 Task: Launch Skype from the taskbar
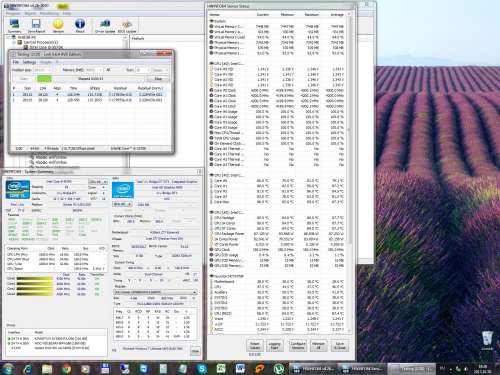coord(202,368)
